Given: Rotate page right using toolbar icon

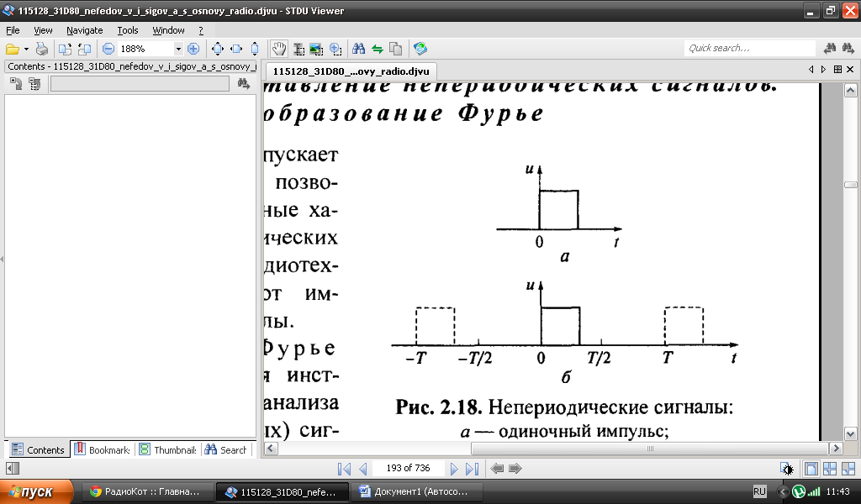Looking at the screenshot, I should click(65, 49).
